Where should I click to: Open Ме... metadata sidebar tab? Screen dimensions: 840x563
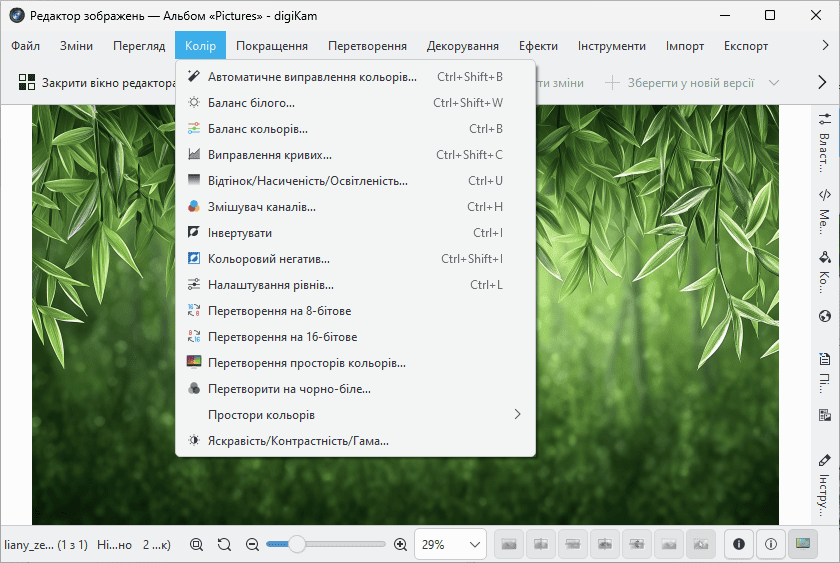coord(824,211)
